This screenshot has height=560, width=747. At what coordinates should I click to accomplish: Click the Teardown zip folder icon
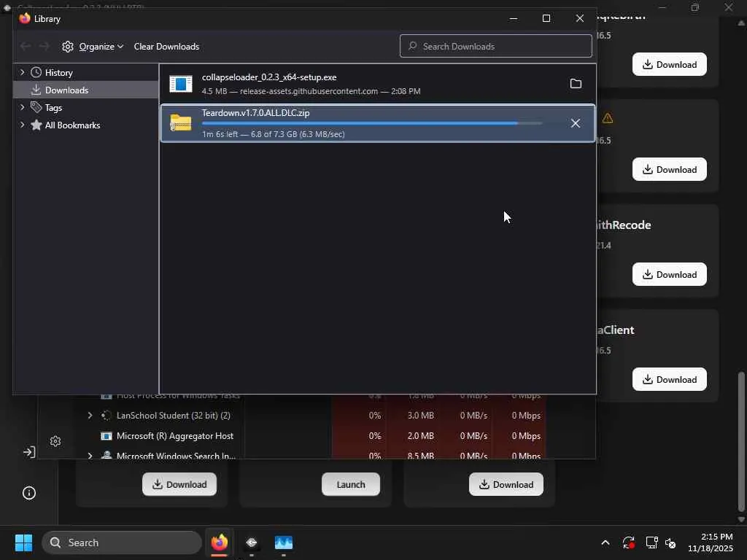181,122
